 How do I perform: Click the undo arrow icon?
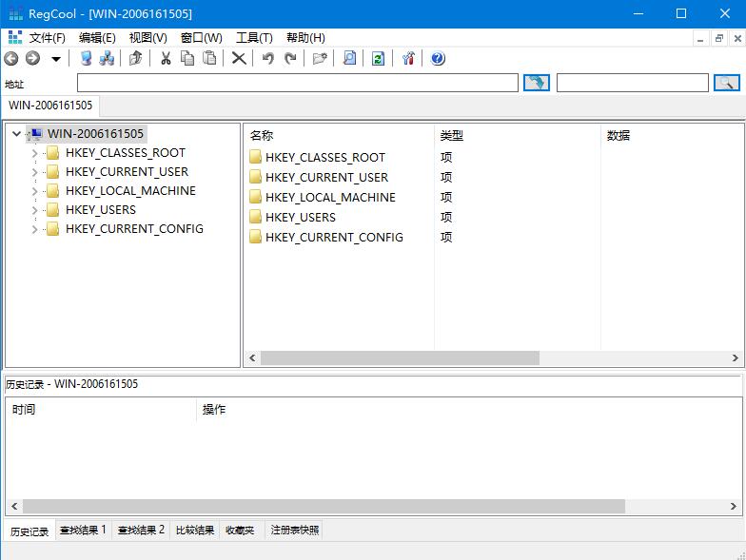coord(268,59)
